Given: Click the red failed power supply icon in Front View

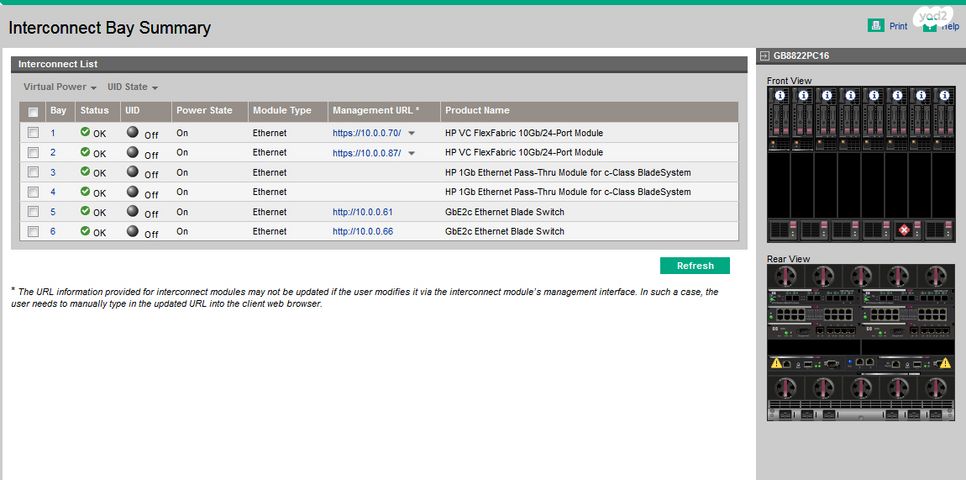Looking at the screenshot, I should tap(904, 229).
